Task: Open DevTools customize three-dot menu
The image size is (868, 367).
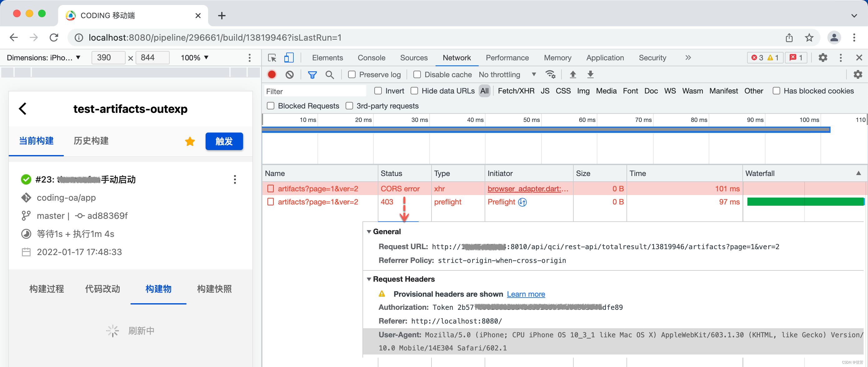Action: pyautogui.click(x=841, y=58)
